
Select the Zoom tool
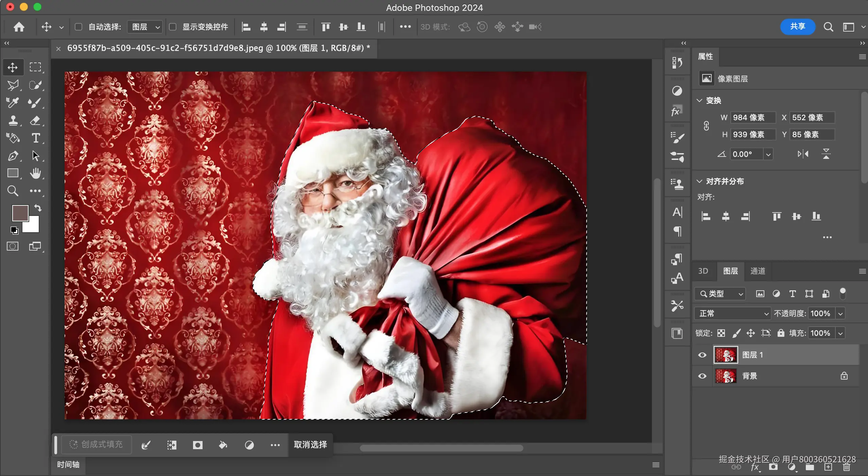click(13, 191)
